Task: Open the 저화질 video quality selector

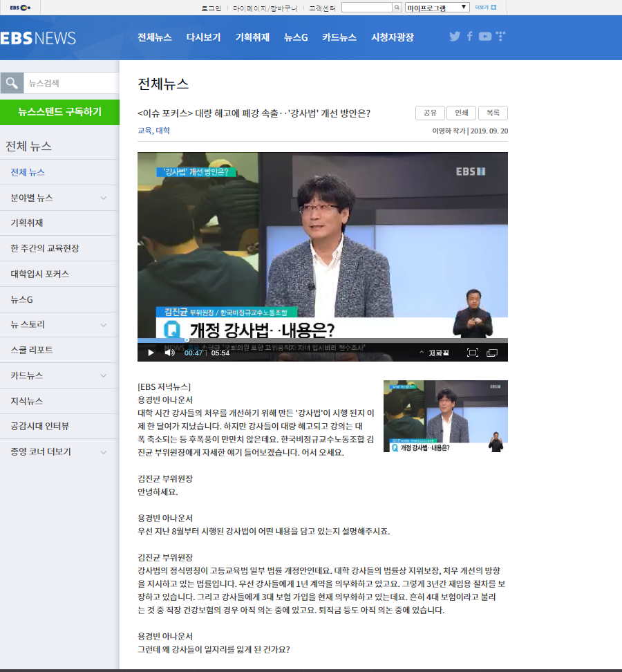Action: (x=434, y=353)
